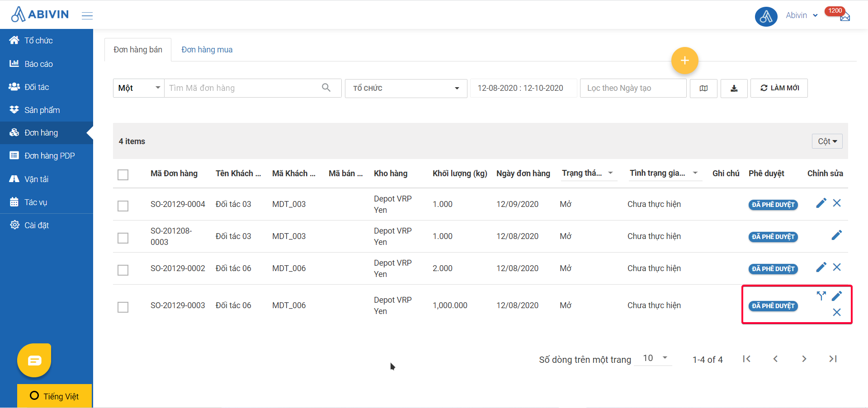Click order code SO-20129-0003
The width and height of the screenshot is (868, 408).
coord(178,305)
